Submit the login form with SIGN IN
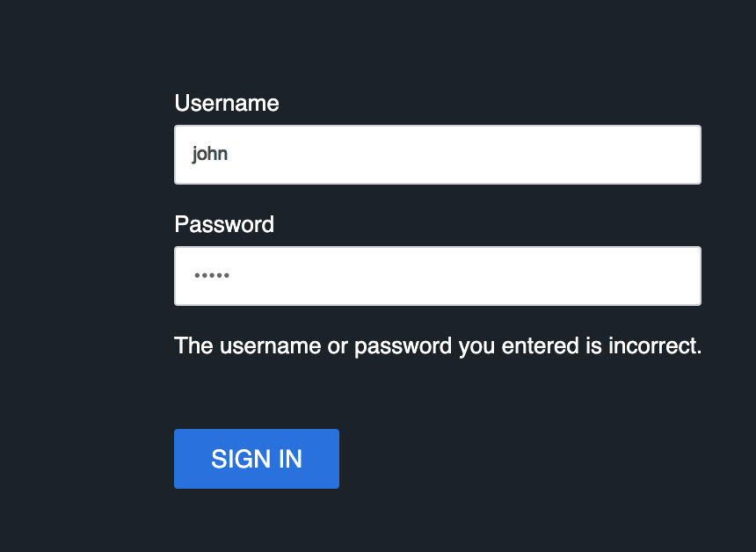 tap(257, 459)
